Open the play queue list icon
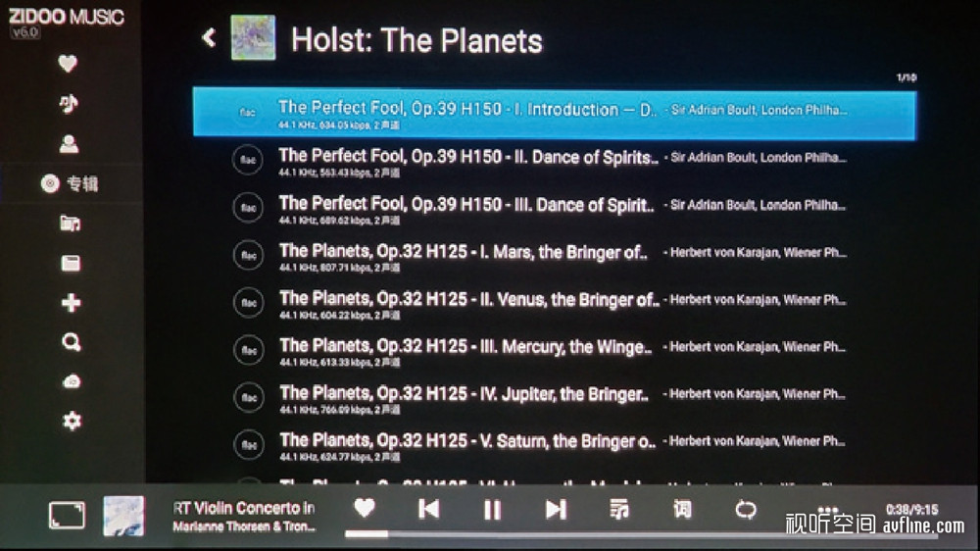 (619, 509)
